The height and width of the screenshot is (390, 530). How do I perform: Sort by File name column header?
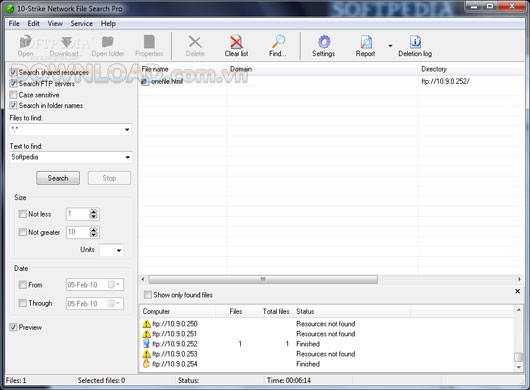[x=183, y=69]
